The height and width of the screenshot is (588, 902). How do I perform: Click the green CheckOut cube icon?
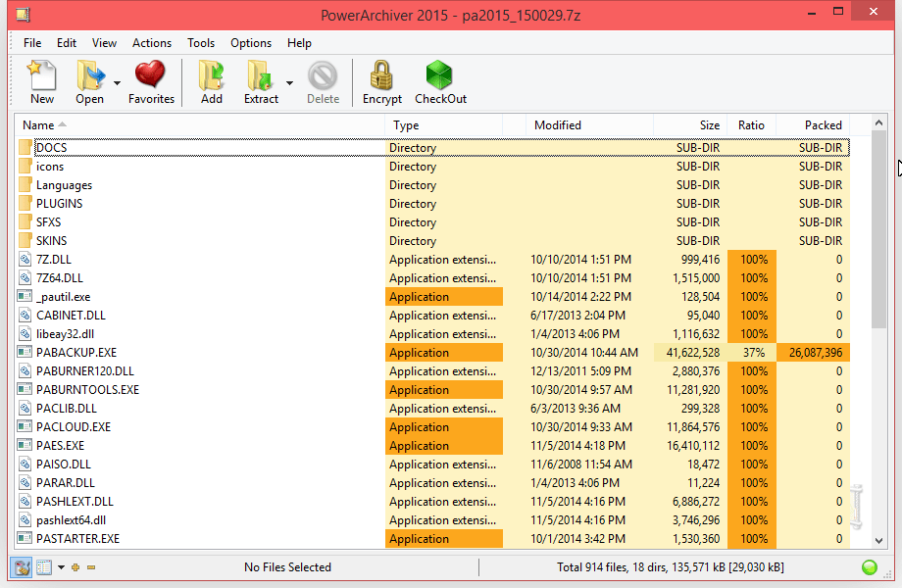pos(440,75)
